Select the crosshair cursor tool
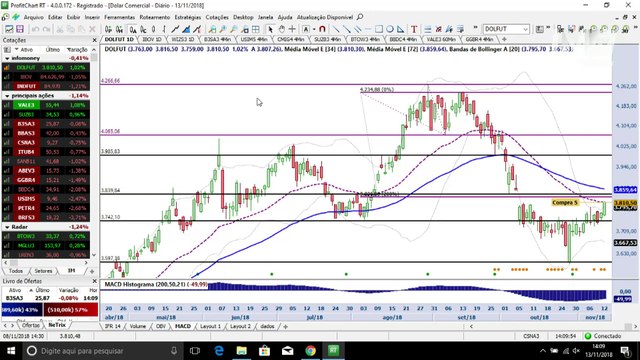 tap(292, 29)
